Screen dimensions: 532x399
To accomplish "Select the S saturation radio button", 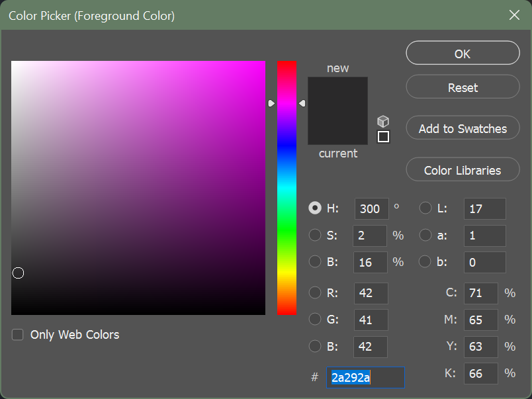I will pyautogui.click(x=315, y=235).
